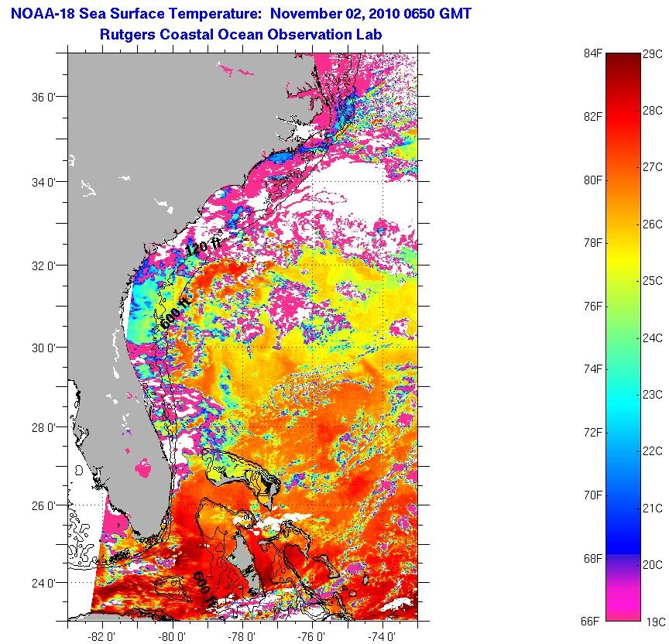This screenshot has width=669, height=644.
Task: Click the '24C' colorbar label
Action: (x=653, y=337)
